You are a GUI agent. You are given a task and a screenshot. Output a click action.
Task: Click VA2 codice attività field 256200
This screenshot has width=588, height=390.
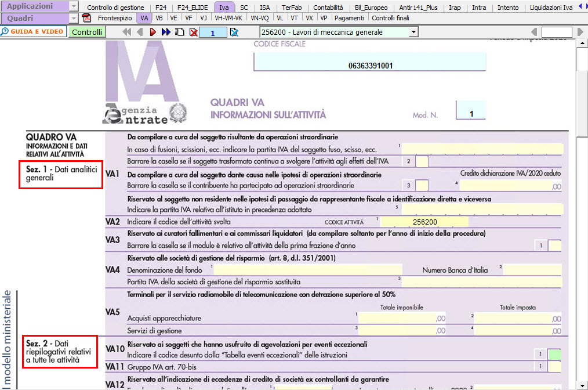(x=424, y=222)
